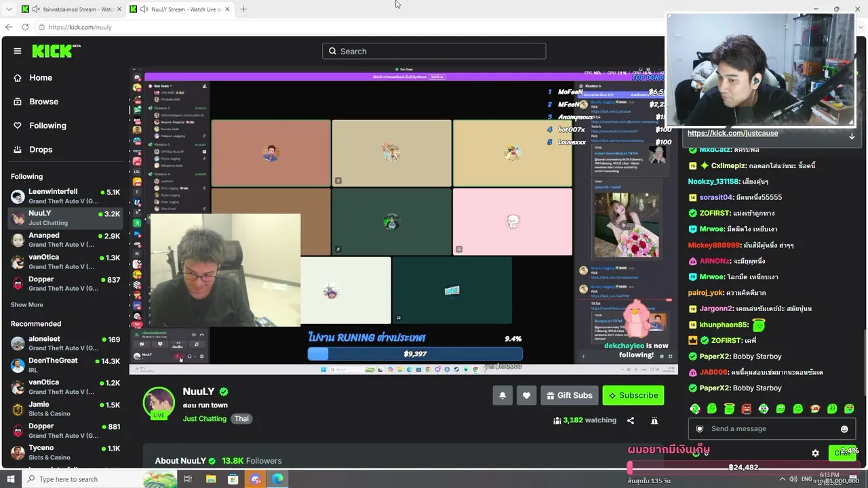Close the NuuLY Stream tab
868x488 pixels.
(x=227, y=9)
